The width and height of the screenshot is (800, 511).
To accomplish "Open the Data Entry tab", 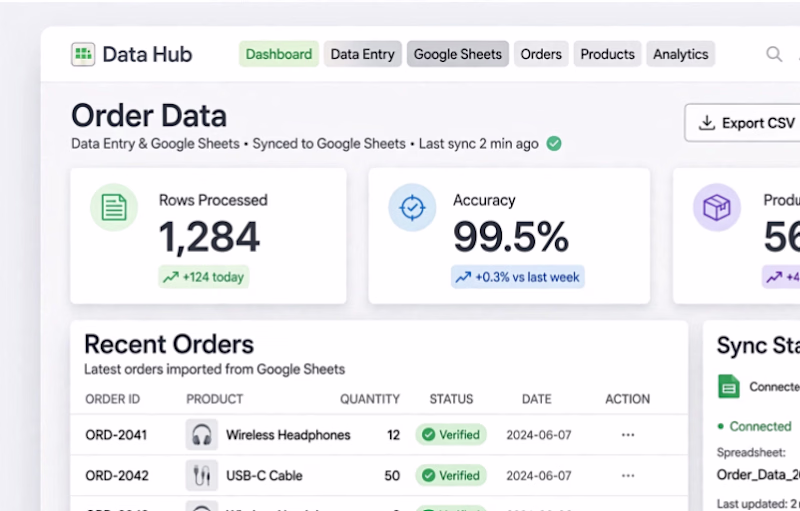I will (x=363, y=54).
